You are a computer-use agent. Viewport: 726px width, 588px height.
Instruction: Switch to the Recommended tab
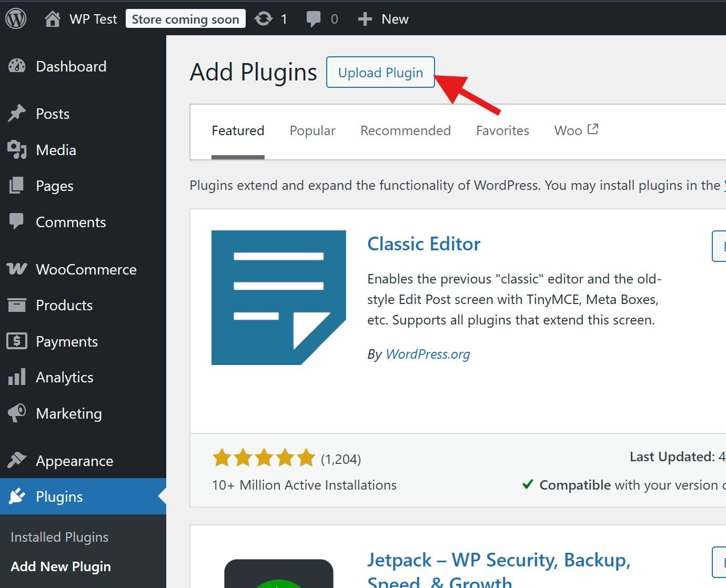[405, 130]
